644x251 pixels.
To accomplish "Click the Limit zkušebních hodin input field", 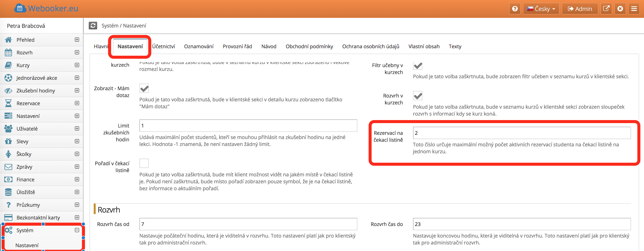I will 248,126.
